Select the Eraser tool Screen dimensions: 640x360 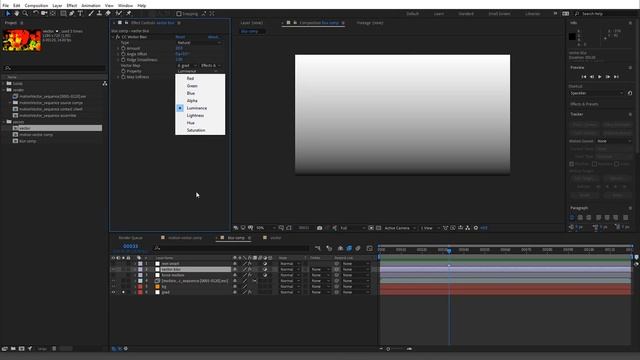pyautogui.click(x=108, y=13)
